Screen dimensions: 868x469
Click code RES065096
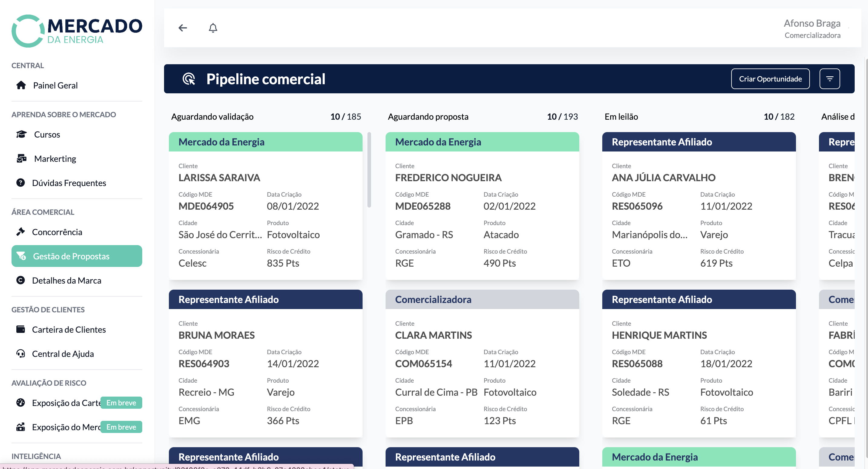pyautogui.click(x=637, y=206)
